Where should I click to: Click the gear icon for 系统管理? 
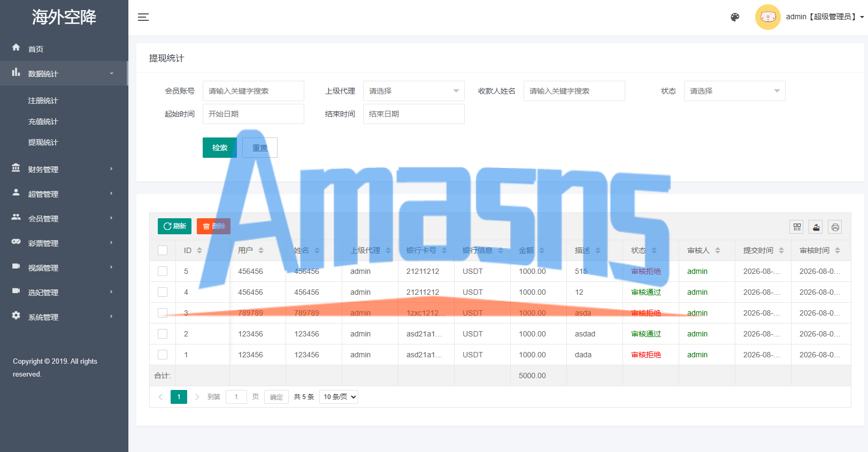tap(16, 315)
